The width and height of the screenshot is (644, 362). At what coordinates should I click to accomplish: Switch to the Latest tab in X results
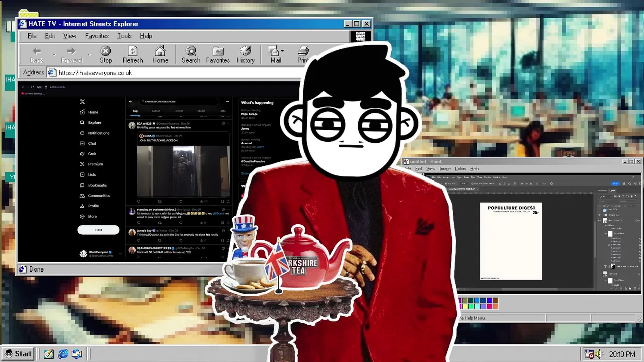(156, 111)
